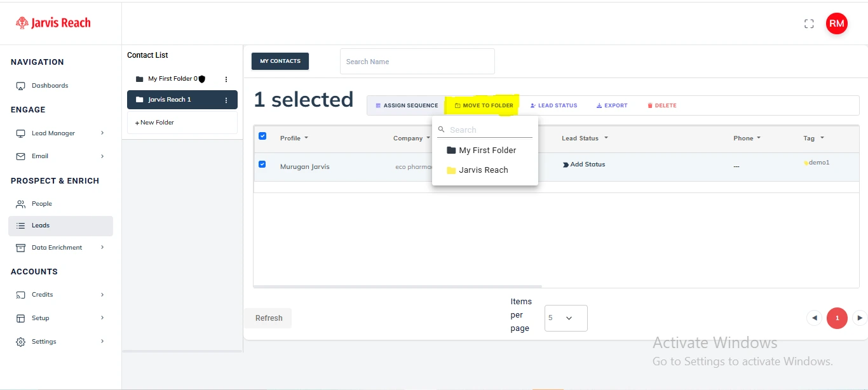Click Export in the action bar
868x390 pixels.
(x=612, y=105)
